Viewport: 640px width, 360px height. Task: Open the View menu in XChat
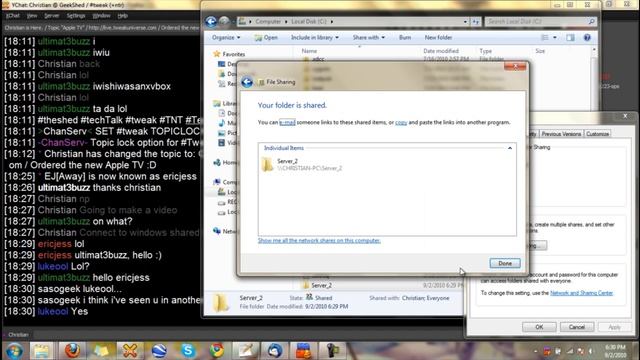[31, 16]
